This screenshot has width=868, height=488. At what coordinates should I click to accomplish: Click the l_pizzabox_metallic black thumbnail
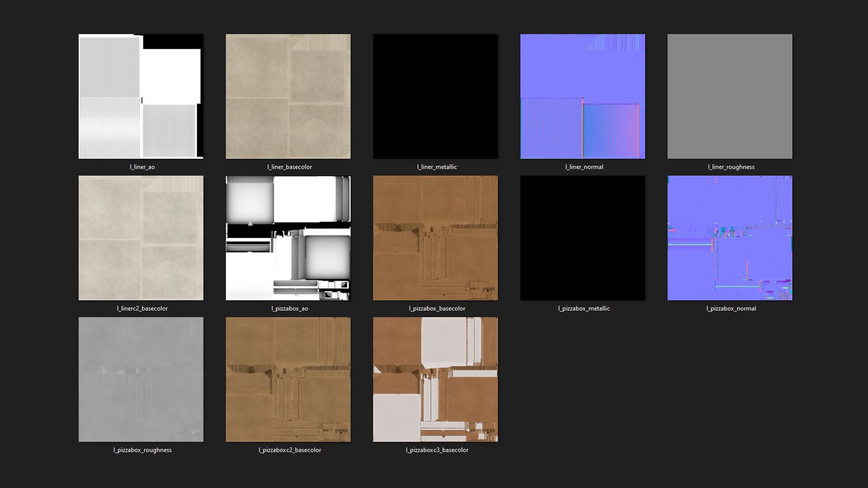coord(582,238)
